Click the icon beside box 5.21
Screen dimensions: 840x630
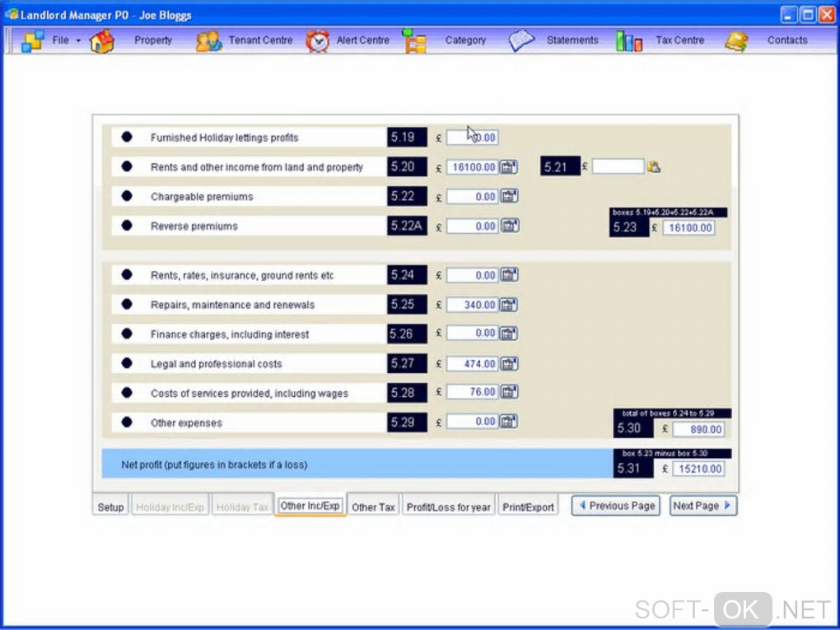654,166
